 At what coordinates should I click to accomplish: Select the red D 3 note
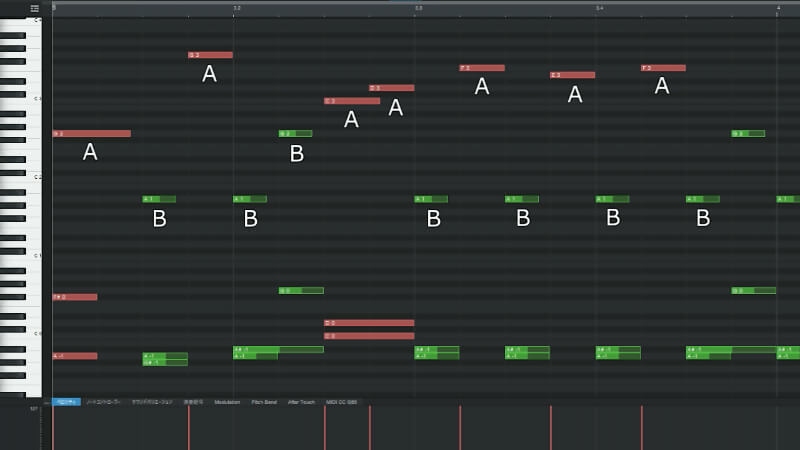click(x=392, y=88)
